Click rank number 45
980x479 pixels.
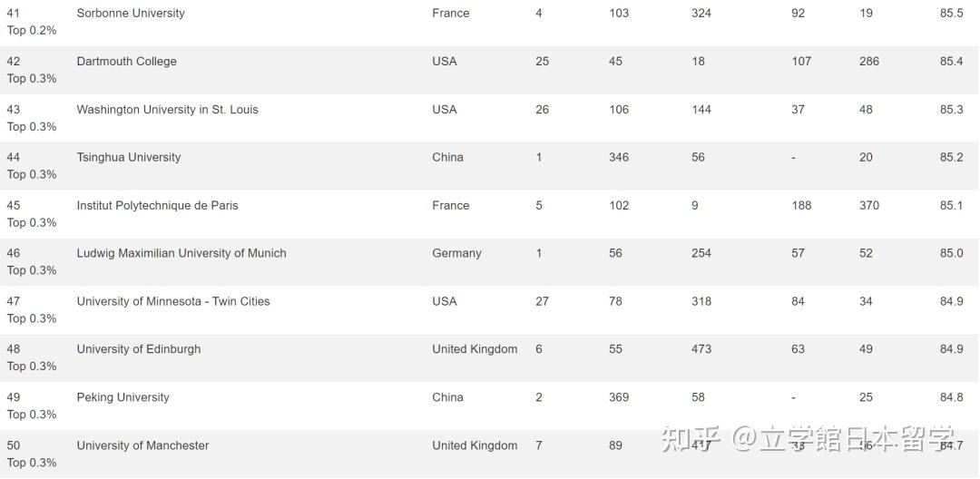point(14,206)
